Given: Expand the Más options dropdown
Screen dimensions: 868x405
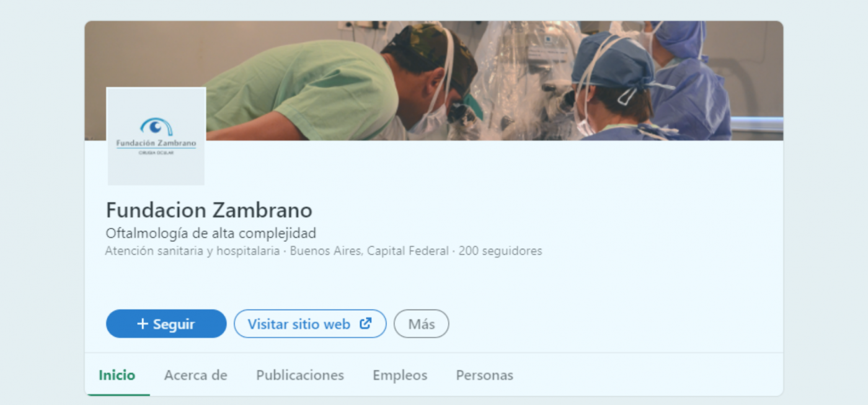Looking at the screenshot, I should 422,324.
